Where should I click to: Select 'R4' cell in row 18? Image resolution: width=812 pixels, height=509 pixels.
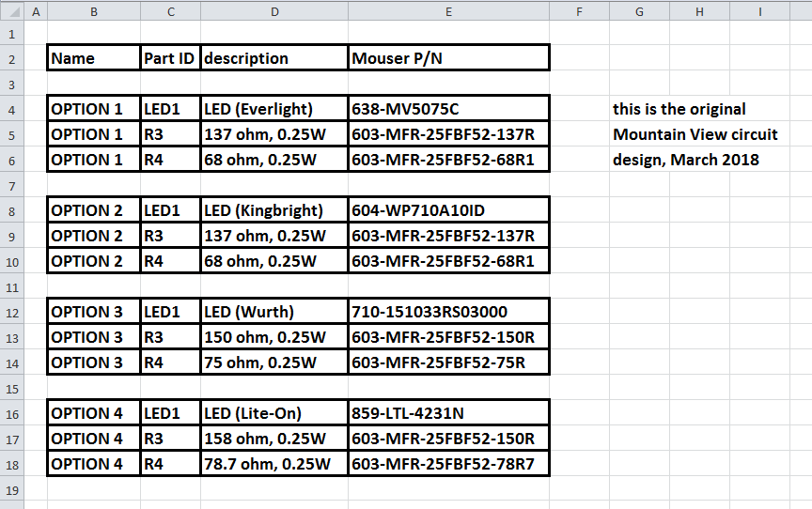171,464
